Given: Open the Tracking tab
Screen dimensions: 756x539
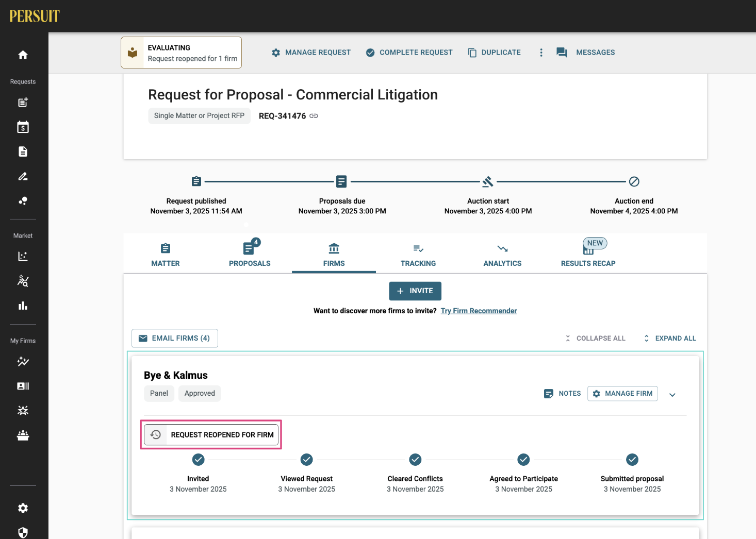Looking at the screenshot, I should (x=418, y=255).
